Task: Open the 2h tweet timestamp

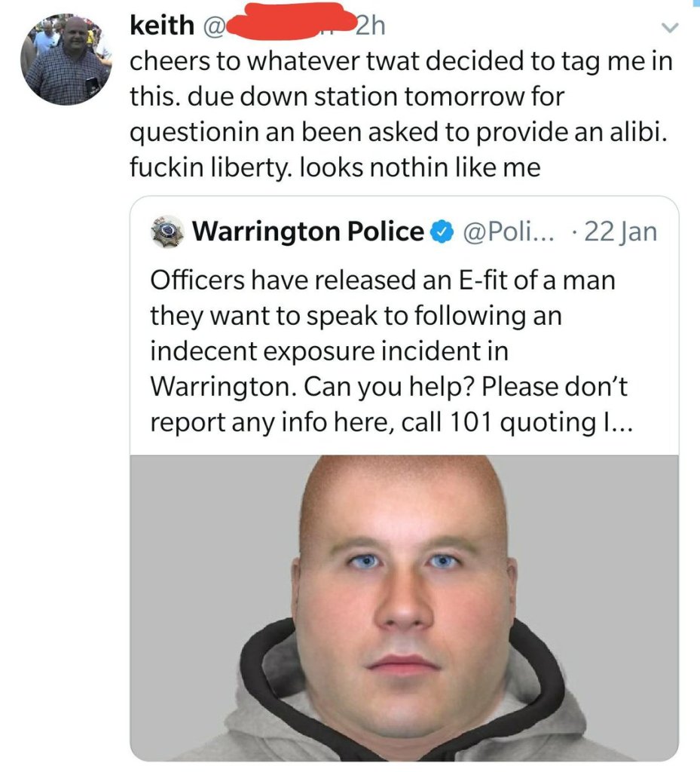Action: (x=369, y=26)
